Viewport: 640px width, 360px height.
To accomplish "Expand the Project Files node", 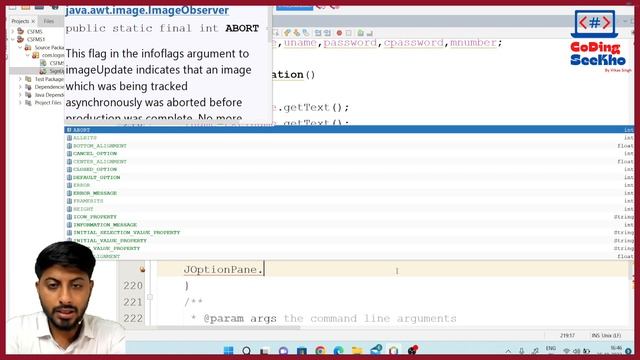I will coord(20,102).
